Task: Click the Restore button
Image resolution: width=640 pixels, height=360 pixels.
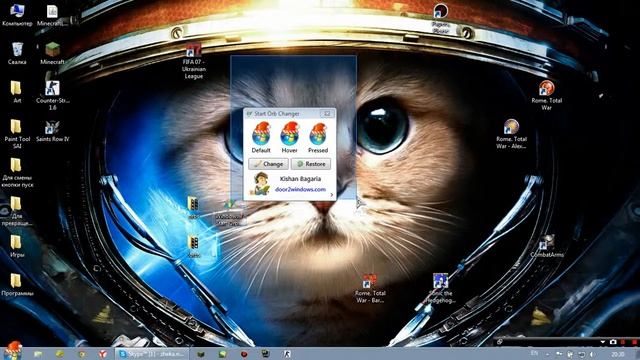Action: [x=311, y=164]
